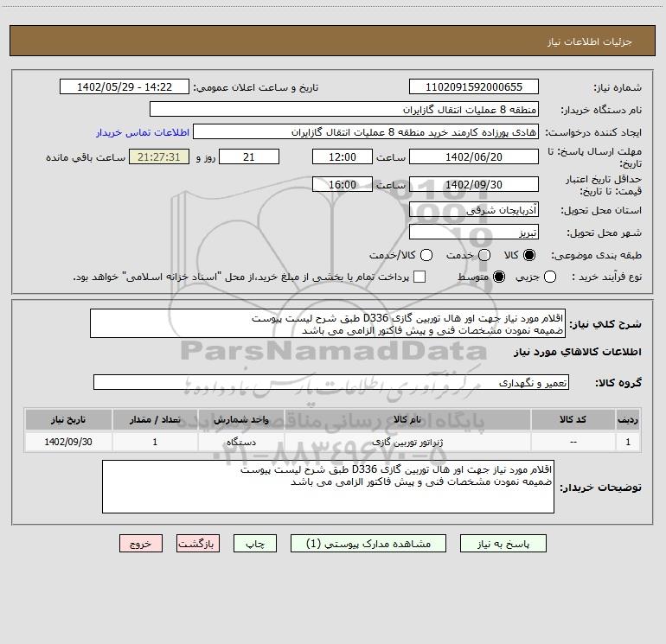Click the تعداد / مقدار column header
Image resolution: width=666 pixels, height=644 pixels.
coord(155,419)
